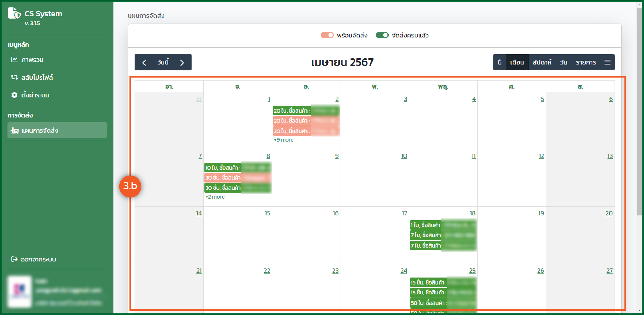Open date 18 day link
The width and height of the screenshot is (644, 315).
click(472, 213)
